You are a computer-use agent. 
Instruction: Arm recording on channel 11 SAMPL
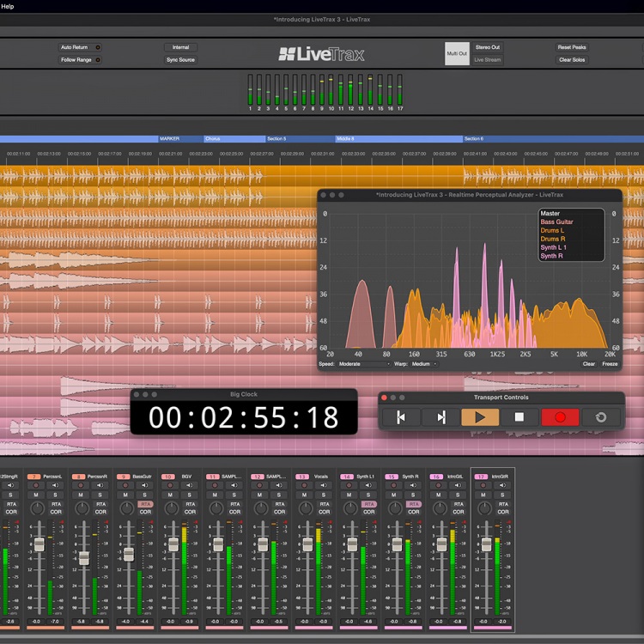(x=215, y=485)
